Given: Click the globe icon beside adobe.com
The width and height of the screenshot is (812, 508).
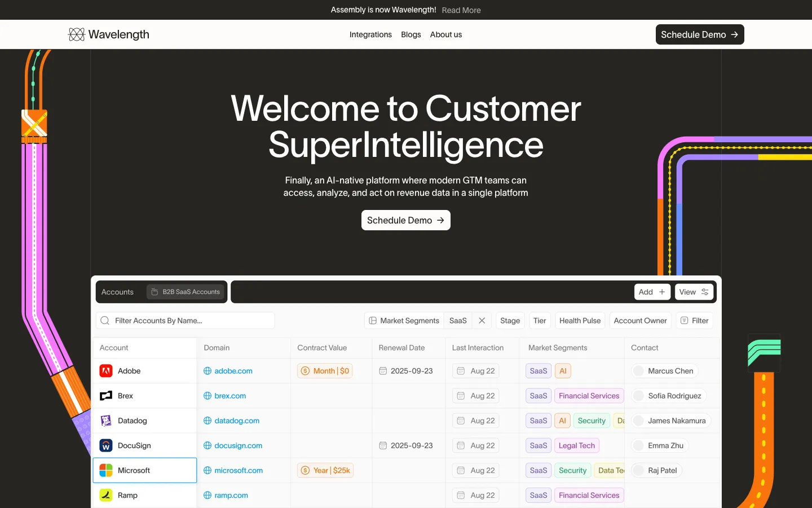Looking at the screenshot, I should click(x=208, y=371).
